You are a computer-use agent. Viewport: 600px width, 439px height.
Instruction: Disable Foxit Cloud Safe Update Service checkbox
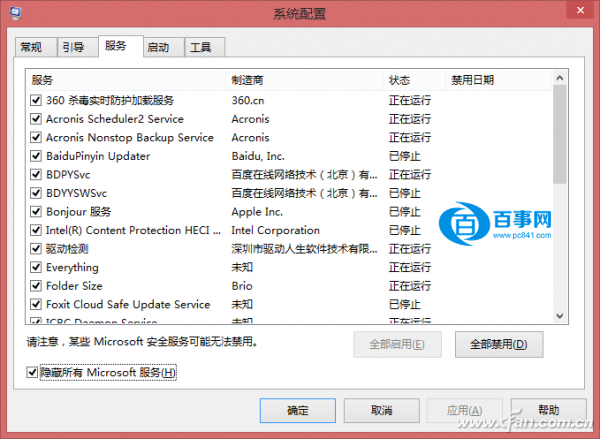[x=36, y=304]
